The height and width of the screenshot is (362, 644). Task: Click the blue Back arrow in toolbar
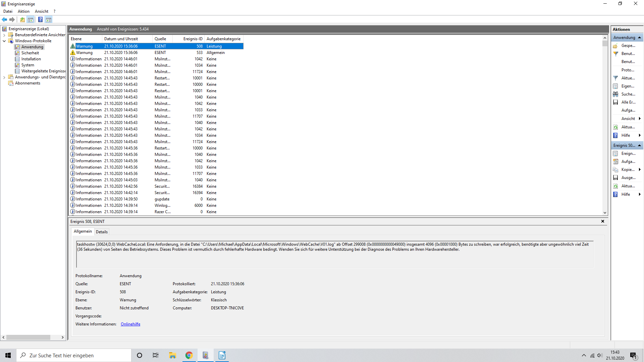4,19
